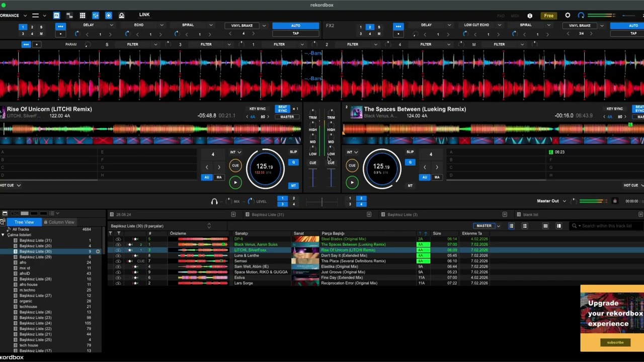Open the sampler grid icon in top toolbar
644x362 pixels.
83,16
